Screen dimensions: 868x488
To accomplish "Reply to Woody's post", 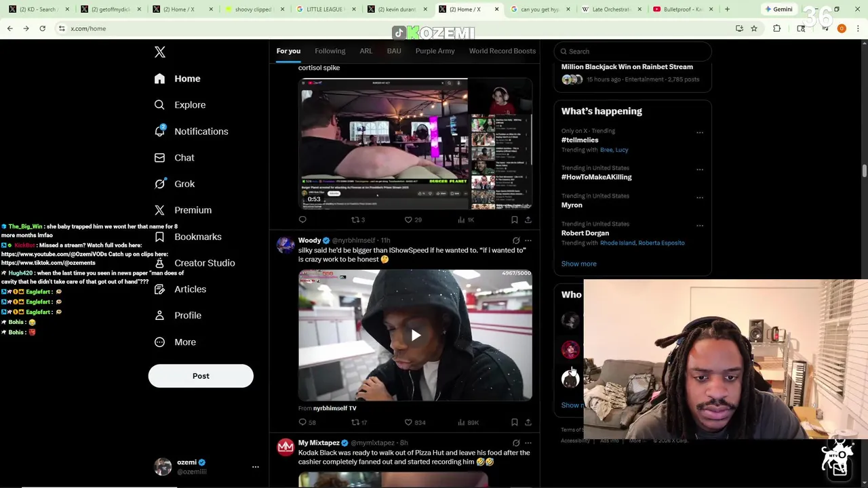I will coord(307,422).
